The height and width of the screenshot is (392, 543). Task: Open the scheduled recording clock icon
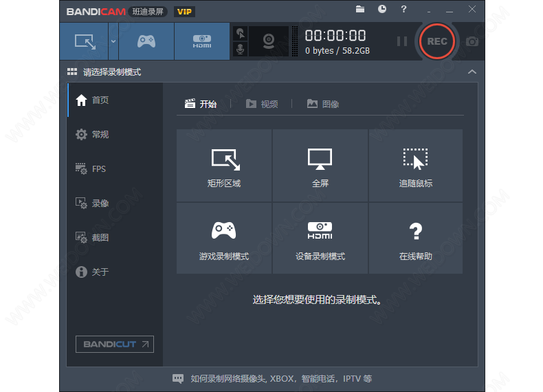click(x=382, y=9)
